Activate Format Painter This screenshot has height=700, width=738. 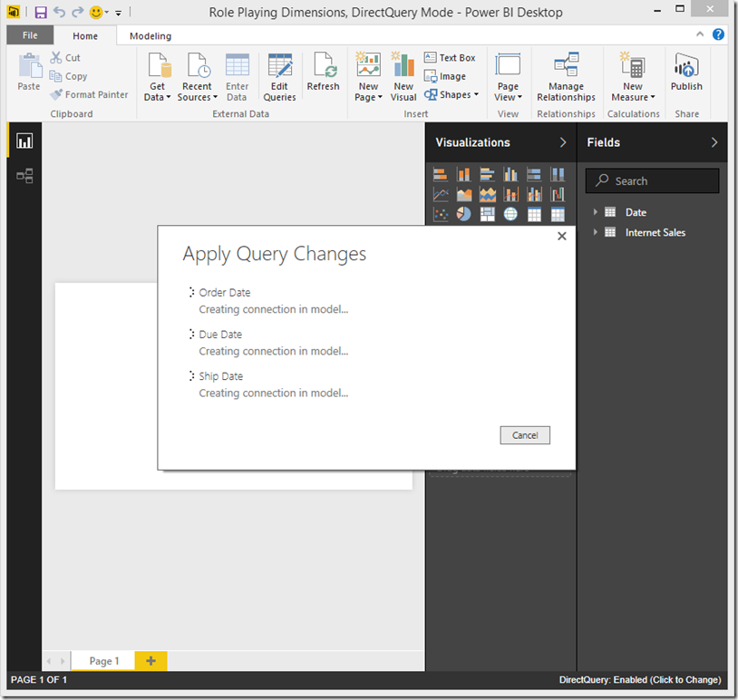pos(89,94)
